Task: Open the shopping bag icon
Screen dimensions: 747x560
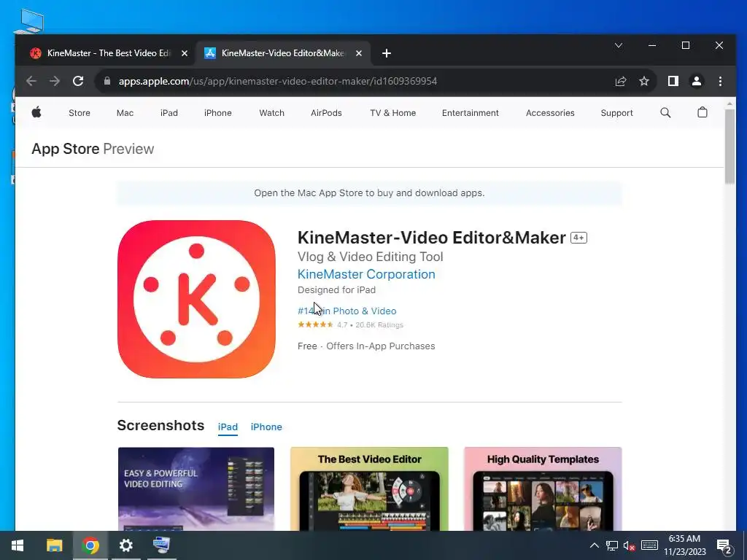Action: (703, 112)
